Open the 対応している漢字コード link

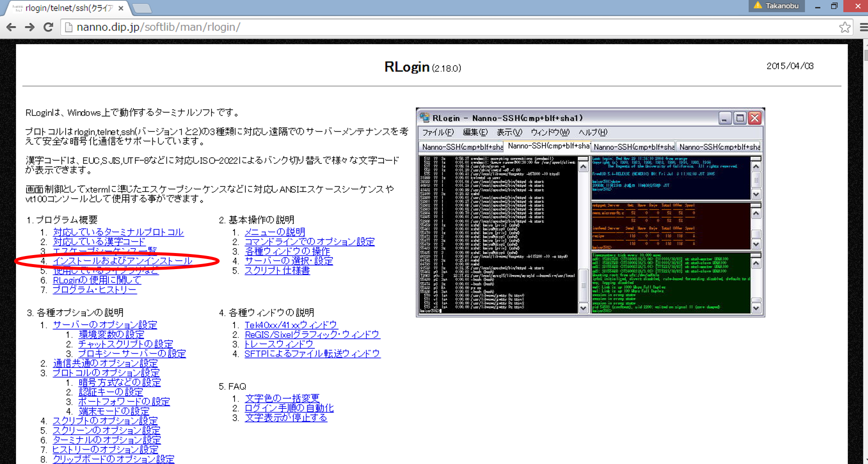(99, 242)
